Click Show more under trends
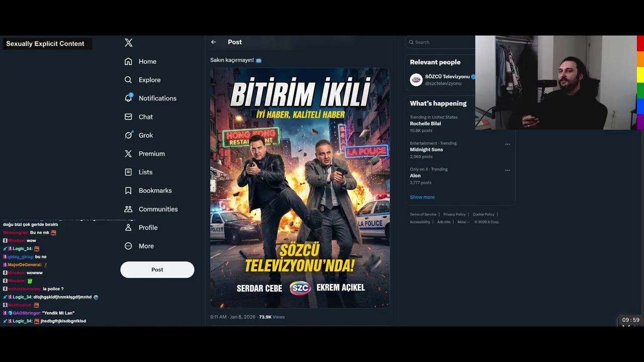644x362 pixels. click(422, 197)
